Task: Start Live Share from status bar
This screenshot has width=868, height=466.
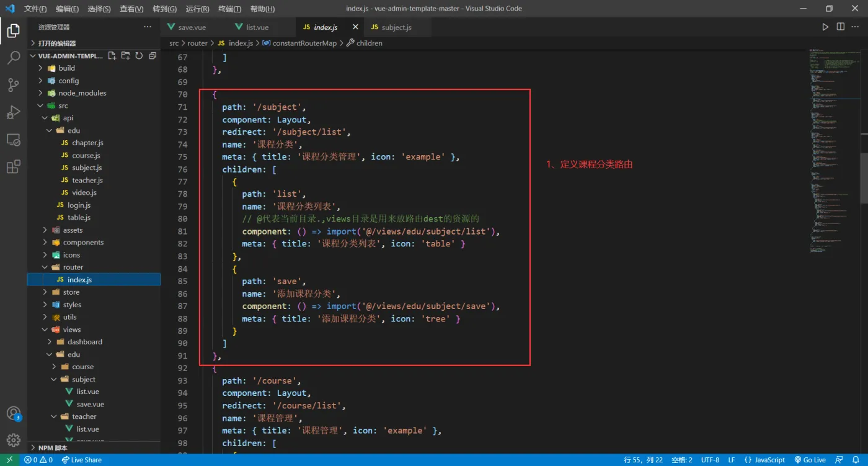Action: pyautogui.click(x=82, y=460)
